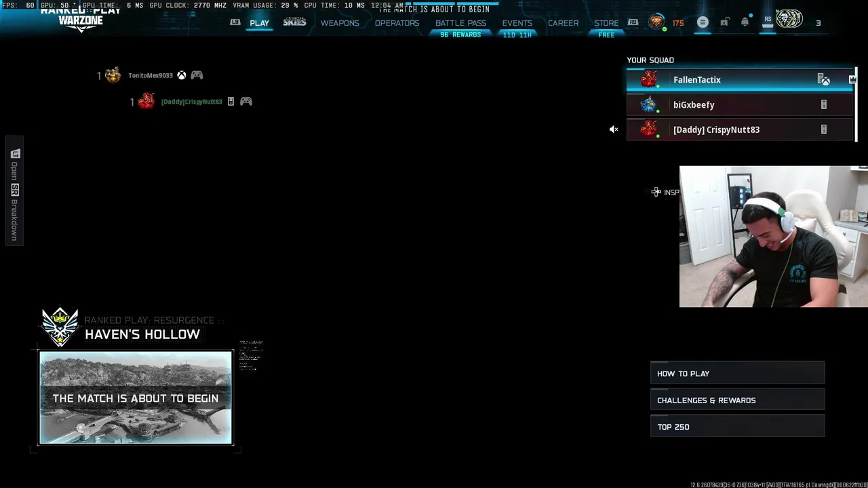Image resolution: width=868 pixels, height=488 pixels.
Task: Open the player profile emblem in top bar
Action: (x=789, y=20)
